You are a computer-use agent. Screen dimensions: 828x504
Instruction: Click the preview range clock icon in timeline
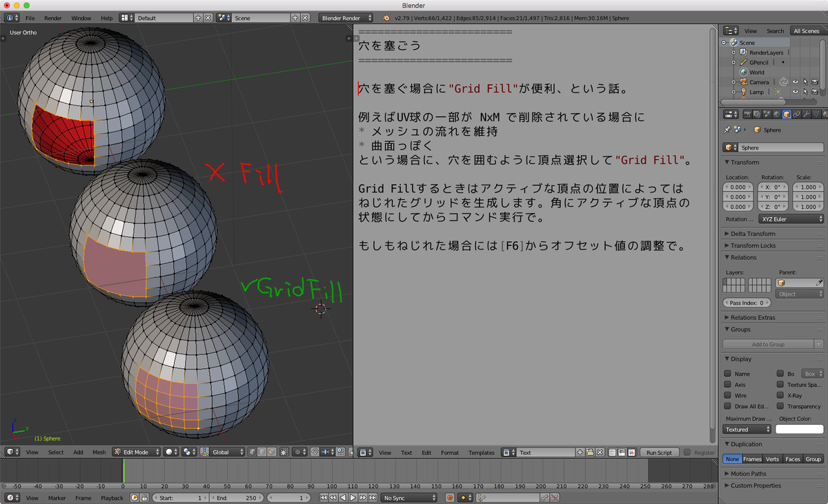(135, 497)
